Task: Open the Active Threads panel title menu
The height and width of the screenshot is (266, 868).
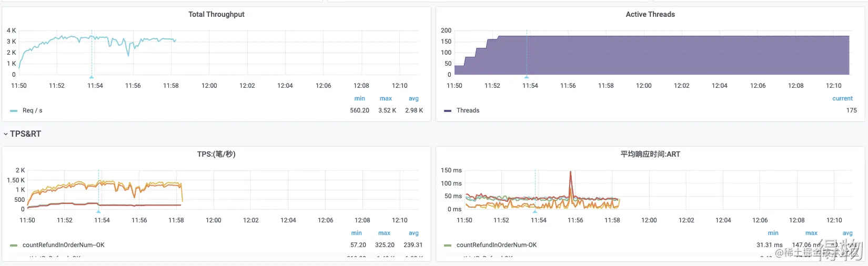Action: 650,14
